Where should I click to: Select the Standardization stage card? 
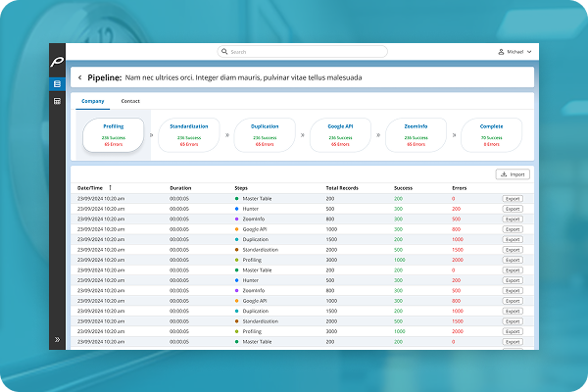tap(188, 136)
